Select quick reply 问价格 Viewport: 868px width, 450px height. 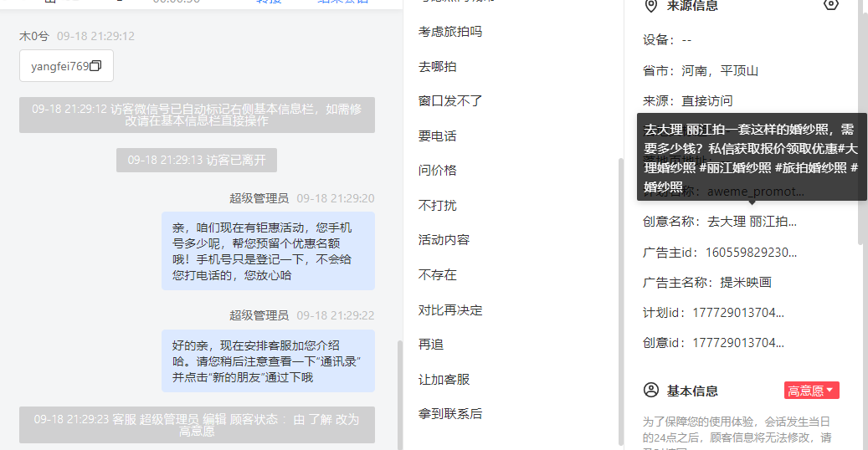click(437, 171)
